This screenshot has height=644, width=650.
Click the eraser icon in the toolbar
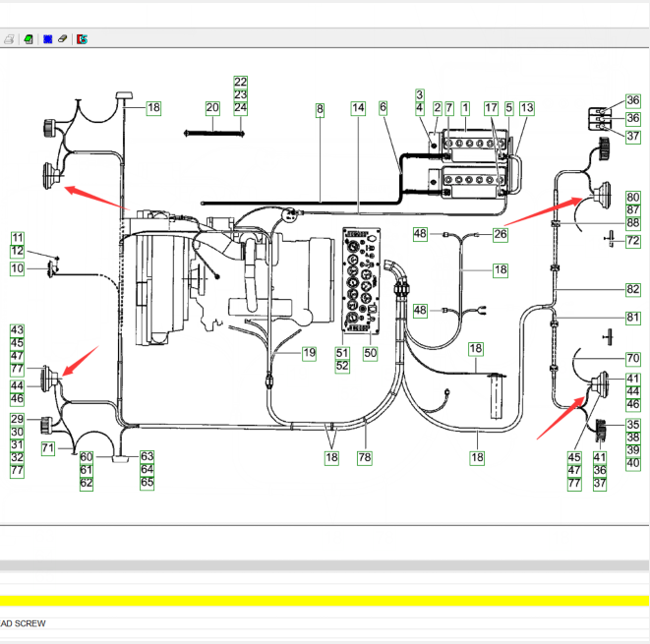(x=62, y=39)
